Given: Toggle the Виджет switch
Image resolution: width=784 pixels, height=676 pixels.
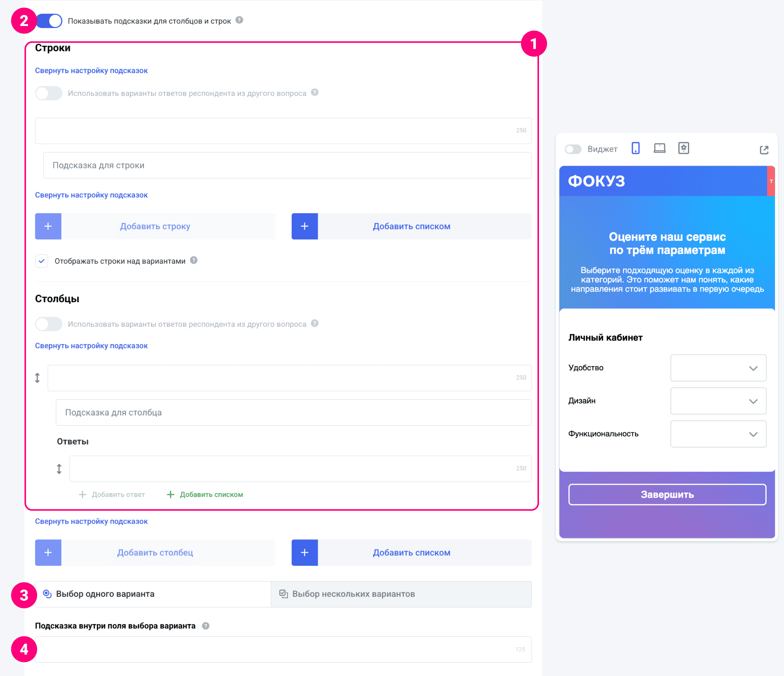Looking at the screenshot, I should click(x=573, y=149).
